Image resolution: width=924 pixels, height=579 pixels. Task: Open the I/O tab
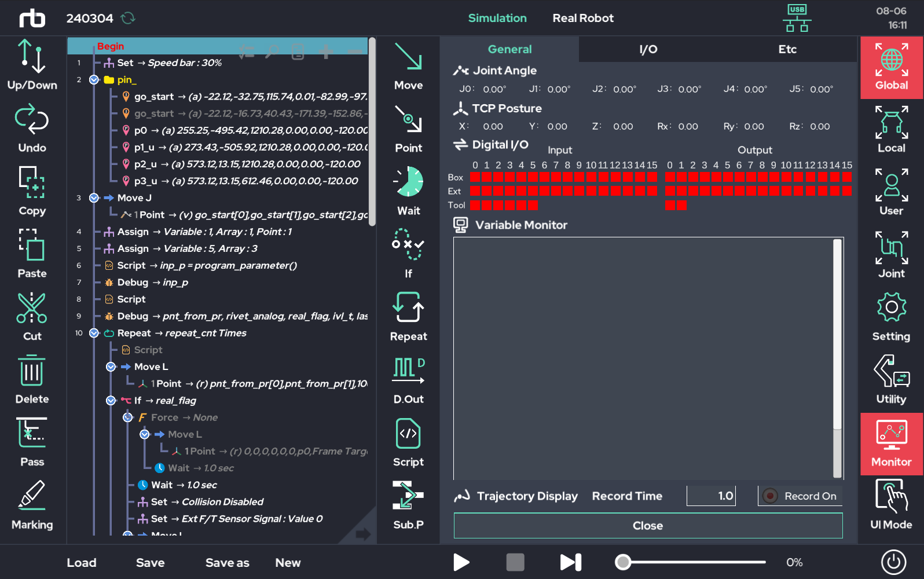pyautogui.click(x=648, y=49)
